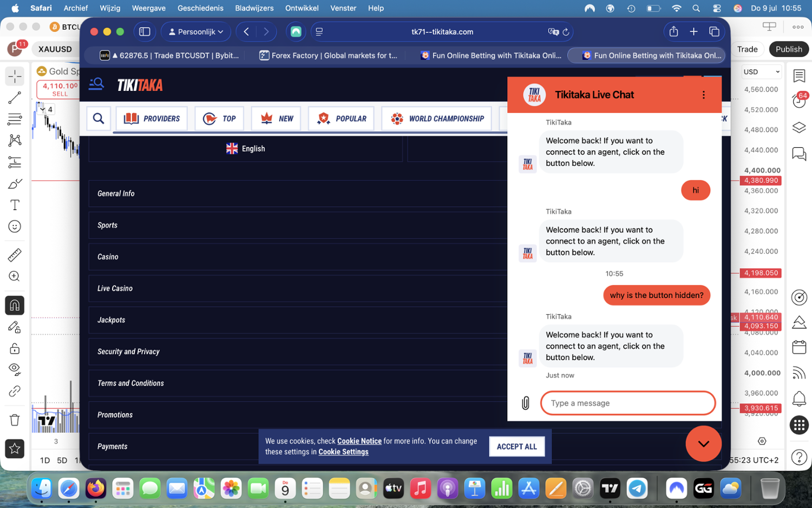Viewport: 812px width, 508px height.
Task: Open the live chat three-dot options menu
Action: (703, 95)
